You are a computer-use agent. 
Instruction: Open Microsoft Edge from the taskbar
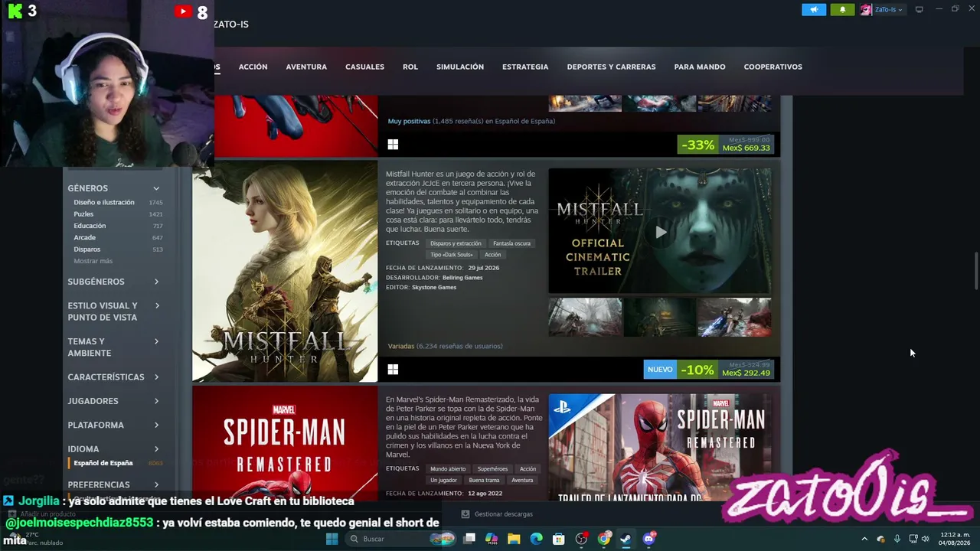click(x=537, y=539)
